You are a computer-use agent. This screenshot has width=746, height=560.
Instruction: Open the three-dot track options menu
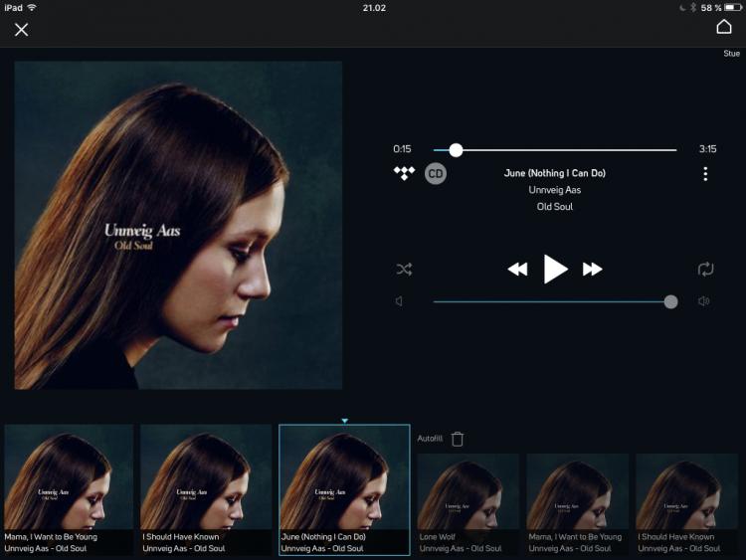pyautogui.click(x=705, y=174)
